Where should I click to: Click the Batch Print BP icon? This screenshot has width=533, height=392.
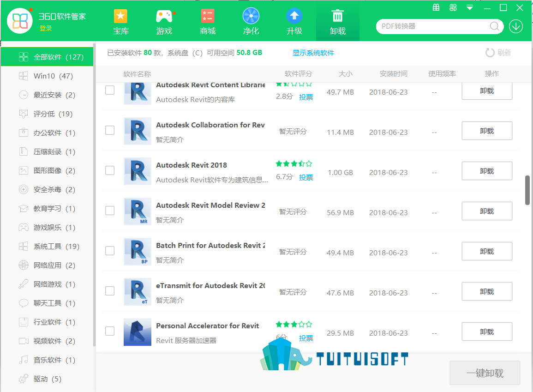coord(138,252)
